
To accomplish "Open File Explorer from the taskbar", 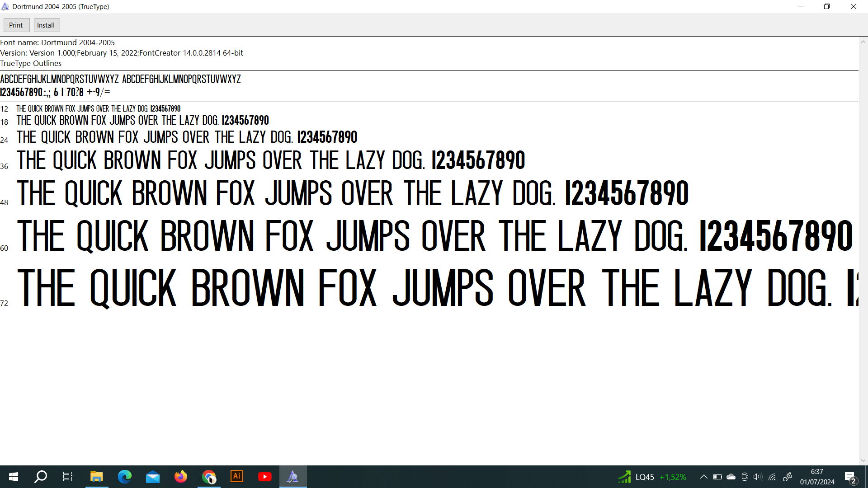I will coord(97,477).
